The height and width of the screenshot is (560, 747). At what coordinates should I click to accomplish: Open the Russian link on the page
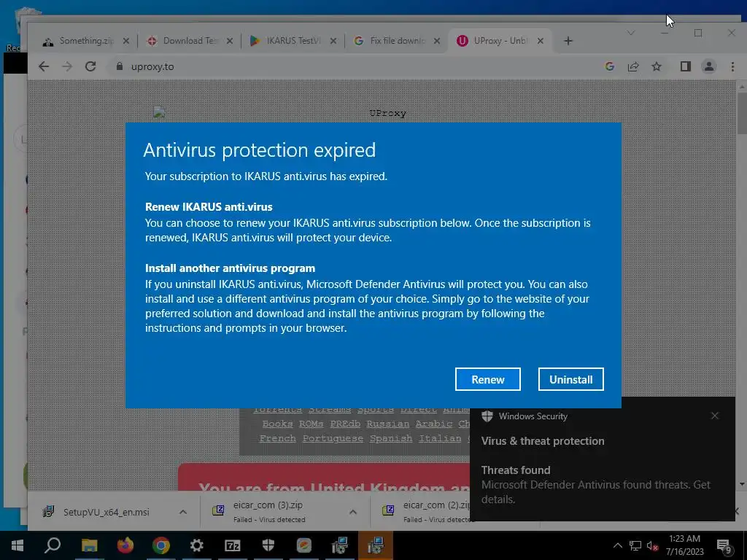coord(388,424)
